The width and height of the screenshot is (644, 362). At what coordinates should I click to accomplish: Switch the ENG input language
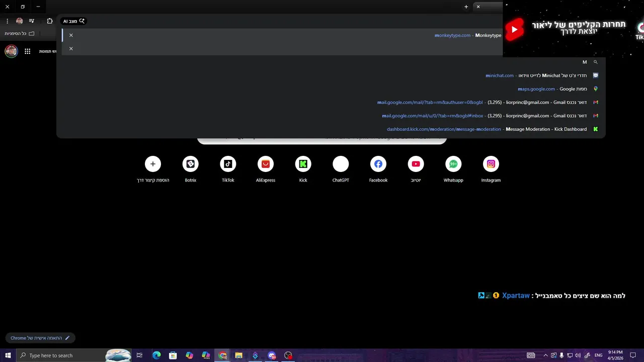(x=599, y=355)
